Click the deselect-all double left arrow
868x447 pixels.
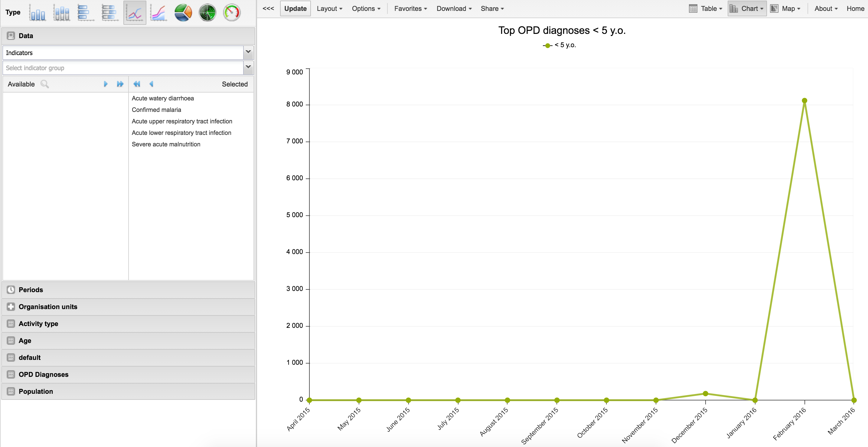136,84
